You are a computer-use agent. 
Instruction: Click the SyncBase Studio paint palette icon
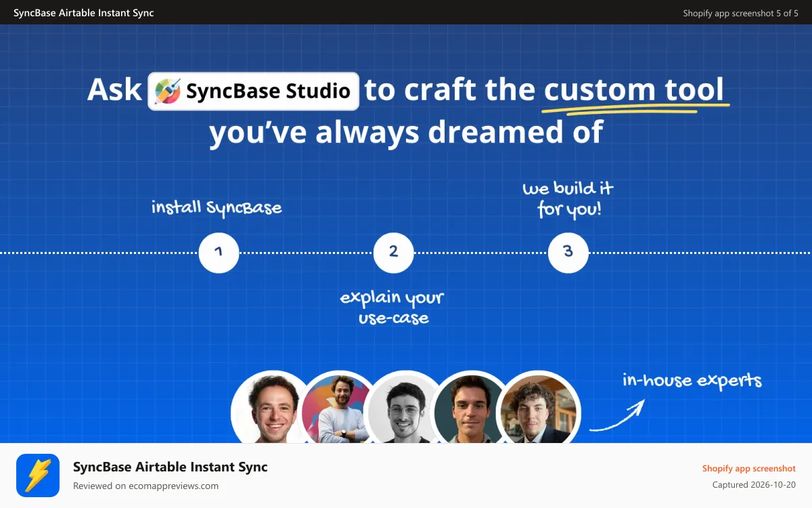(167, 91)
